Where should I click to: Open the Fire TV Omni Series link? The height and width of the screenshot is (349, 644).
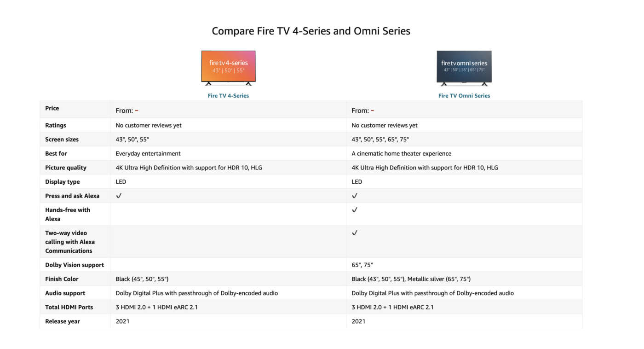464,96
